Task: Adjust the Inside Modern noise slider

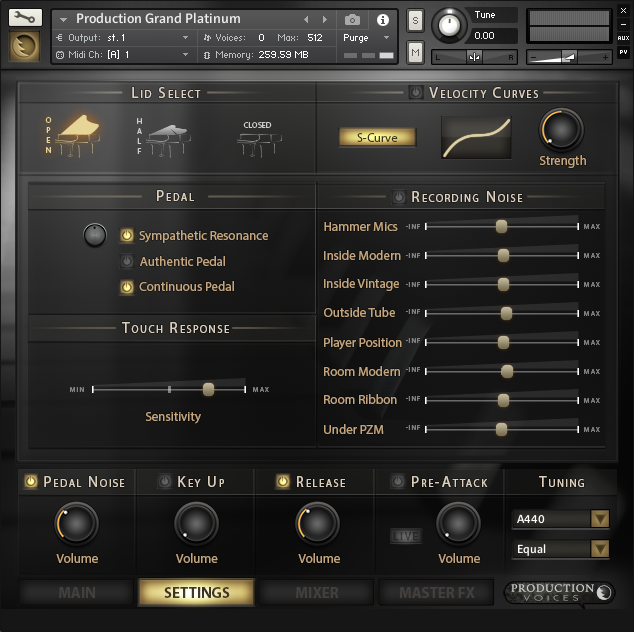Action: coord(502,256)
